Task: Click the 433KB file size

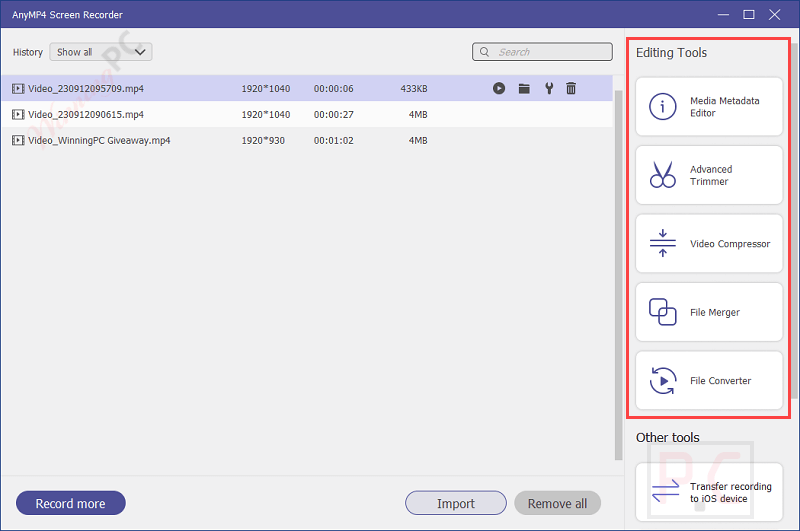Action: coord(414,89)
